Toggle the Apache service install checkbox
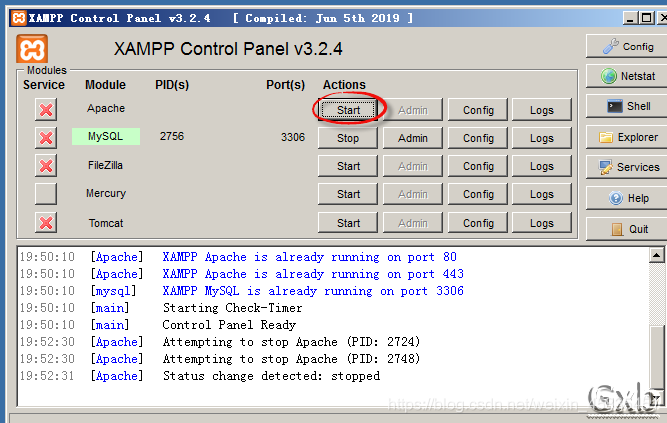 click(46, 109)
